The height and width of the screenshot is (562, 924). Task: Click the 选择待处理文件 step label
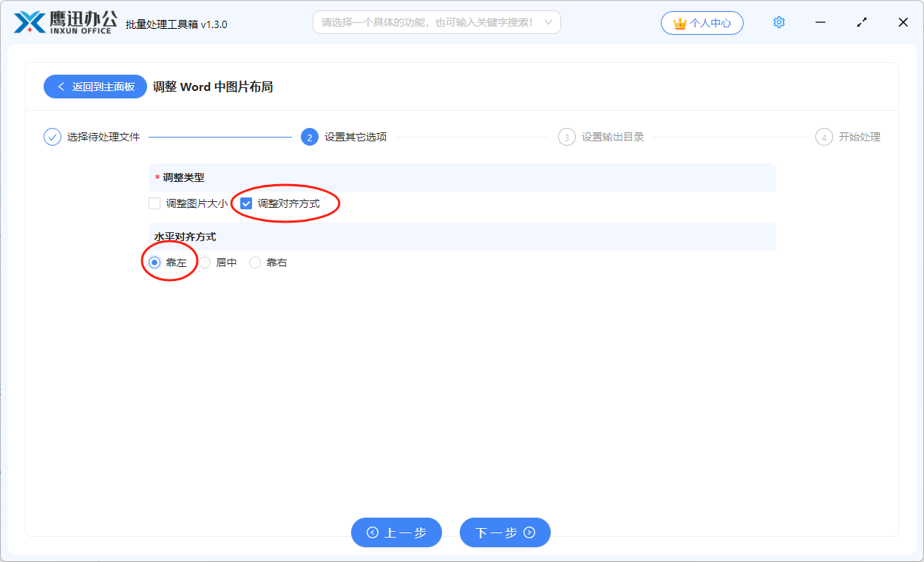103,137
